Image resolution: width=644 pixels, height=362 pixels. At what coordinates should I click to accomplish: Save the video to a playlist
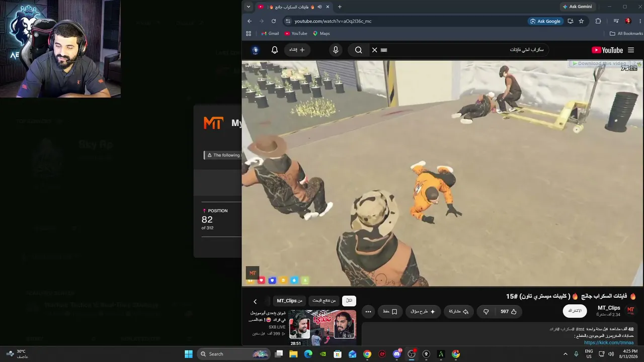pyautogui.click(x=390, y=312)
